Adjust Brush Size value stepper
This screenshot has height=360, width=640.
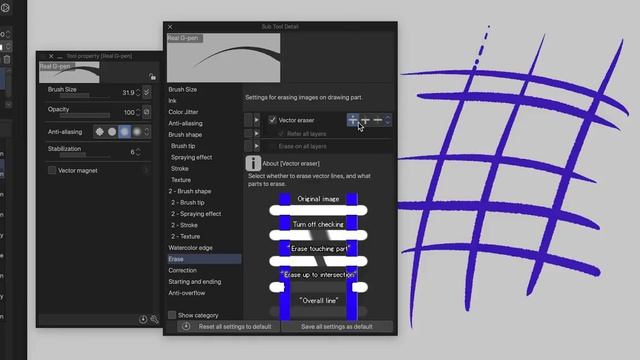(138, 93)
